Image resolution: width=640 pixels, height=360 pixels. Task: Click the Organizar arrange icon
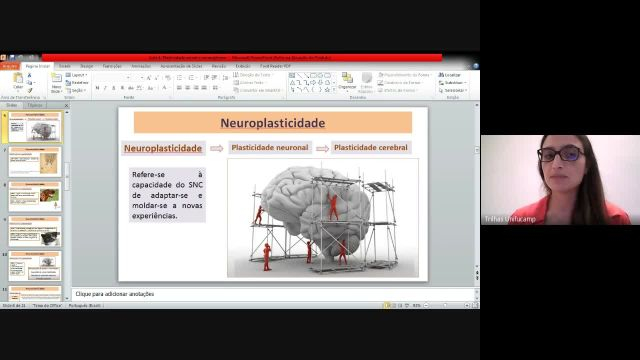(347, 81)
